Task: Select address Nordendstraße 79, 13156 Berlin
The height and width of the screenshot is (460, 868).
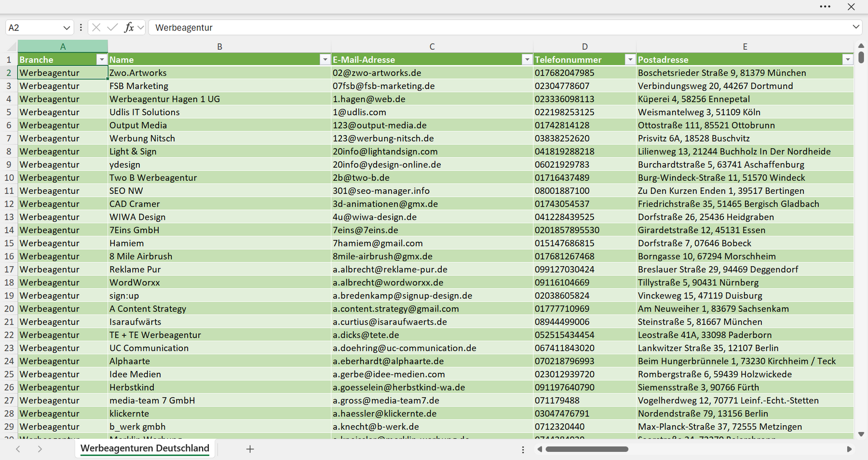Action: tap(745, 413)
